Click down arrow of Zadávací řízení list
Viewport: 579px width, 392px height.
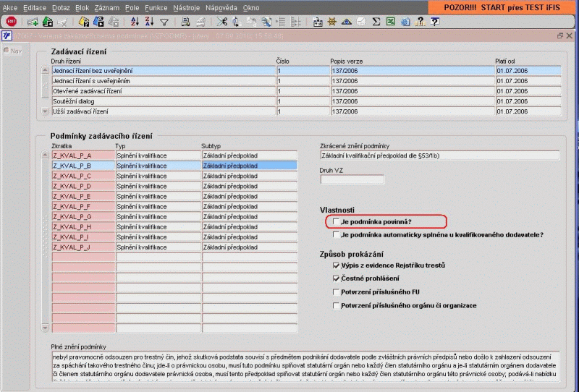[x=45, y=111]
